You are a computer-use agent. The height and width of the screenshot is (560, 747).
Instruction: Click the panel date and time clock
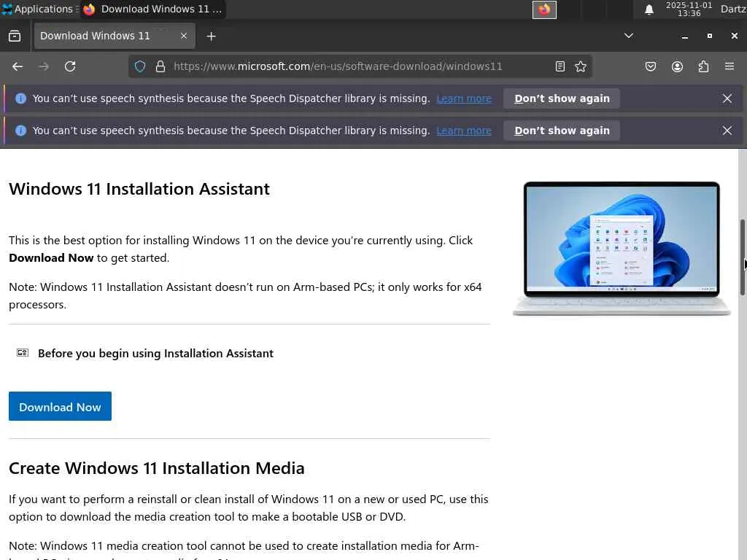689,9
